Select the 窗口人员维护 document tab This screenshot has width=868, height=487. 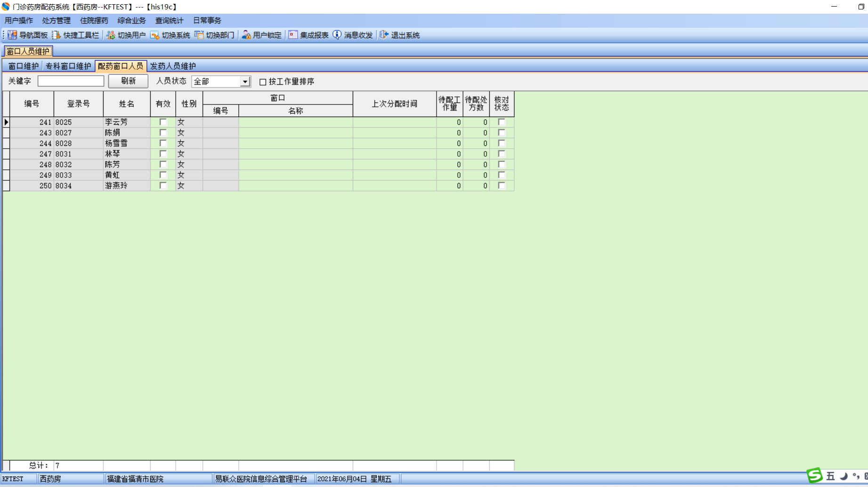28,51
